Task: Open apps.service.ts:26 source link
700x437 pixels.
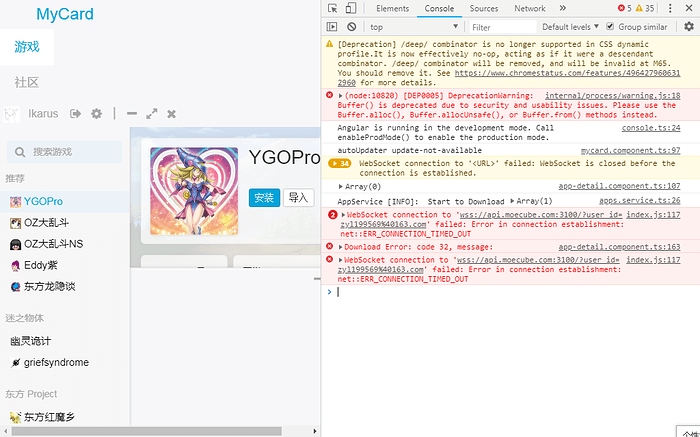Action: (x=640, y=201)
